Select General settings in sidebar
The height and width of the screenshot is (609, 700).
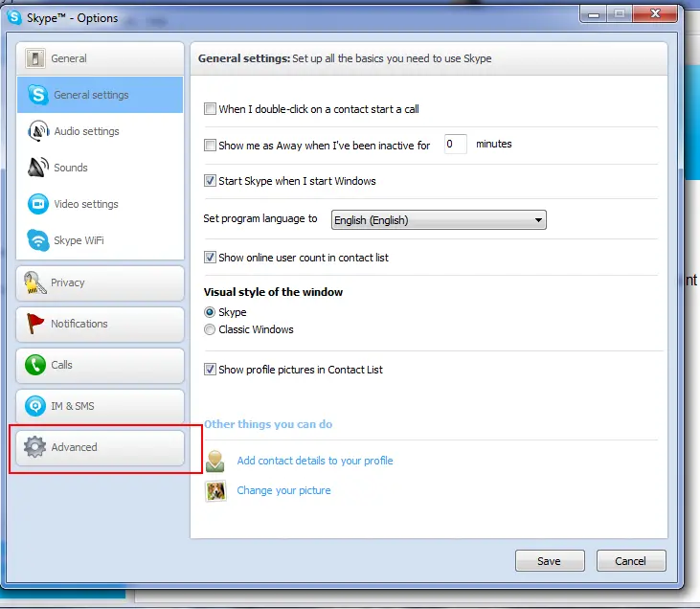click(100, 95)
